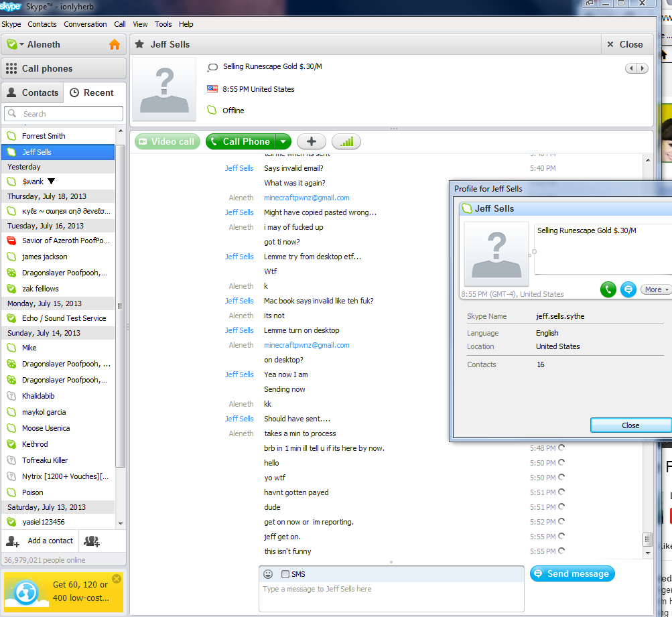
Task: Click Add a contact
Action: (x=40, y=541)
